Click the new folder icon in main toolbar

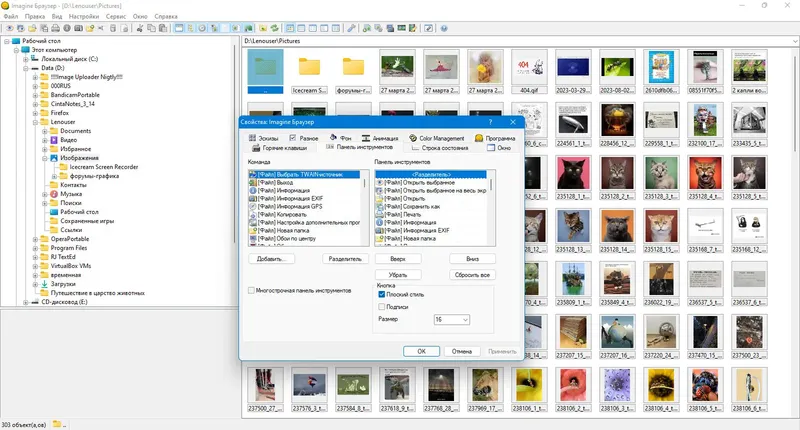[x=90, y=28]
